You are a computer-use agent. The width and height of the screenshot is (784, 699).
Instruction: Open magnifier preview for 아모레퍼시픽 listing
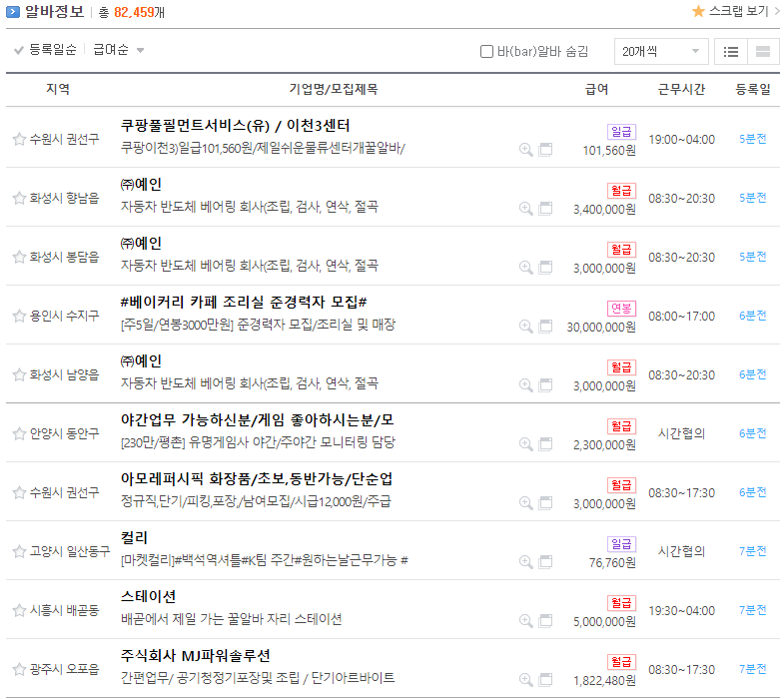coord(526,503)
